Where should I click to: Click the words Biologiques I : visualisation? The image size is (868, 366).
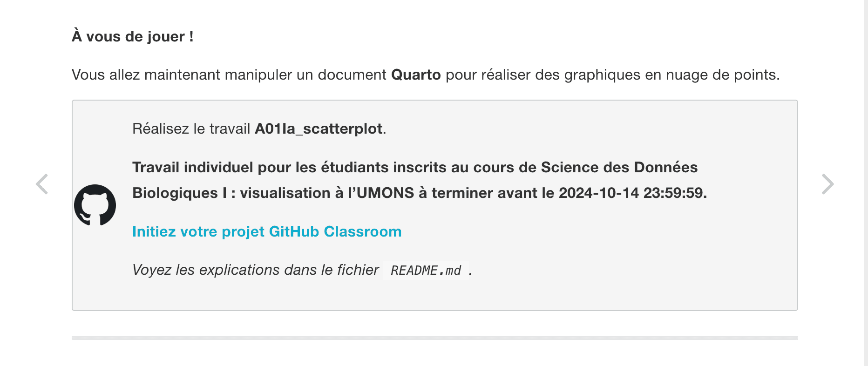(x=231, y=193)
